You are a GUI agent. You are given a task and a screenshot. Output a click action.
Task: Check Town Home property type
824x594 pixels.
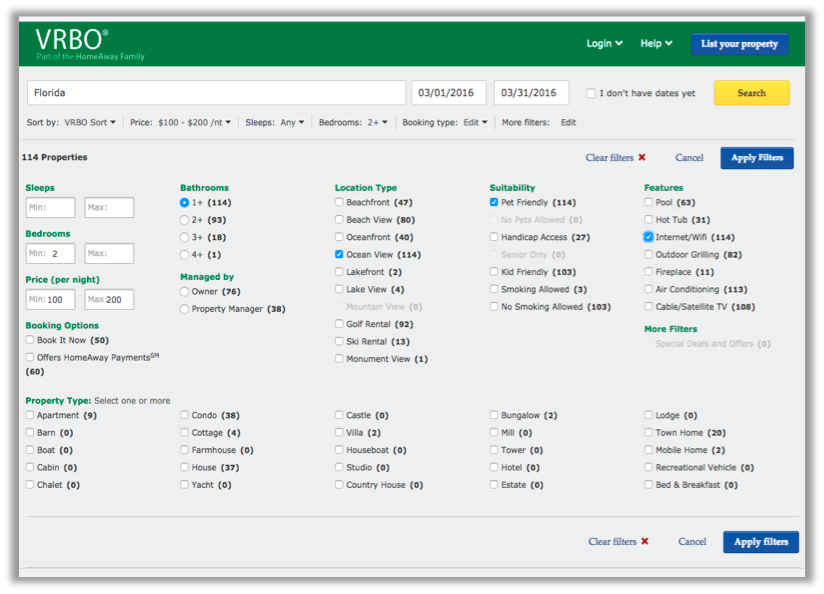[648, 433]
